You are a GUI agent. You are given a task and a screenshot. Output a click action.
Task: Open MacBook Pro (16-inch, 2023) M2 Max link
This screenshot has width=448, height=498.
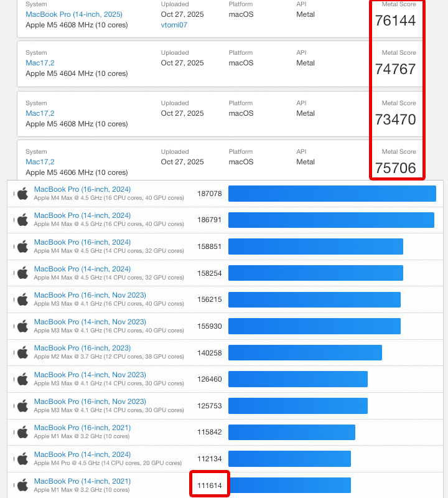click(82, 348)
